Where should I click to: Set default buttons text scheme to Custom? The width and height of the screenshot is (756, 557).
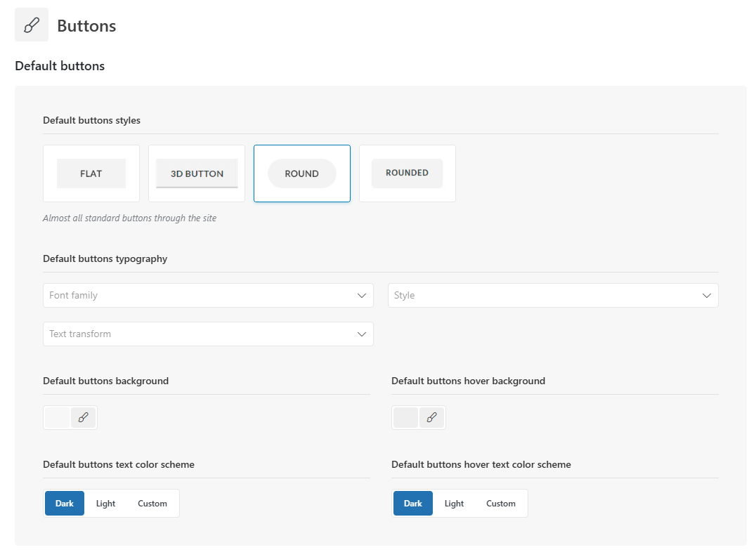152,504
